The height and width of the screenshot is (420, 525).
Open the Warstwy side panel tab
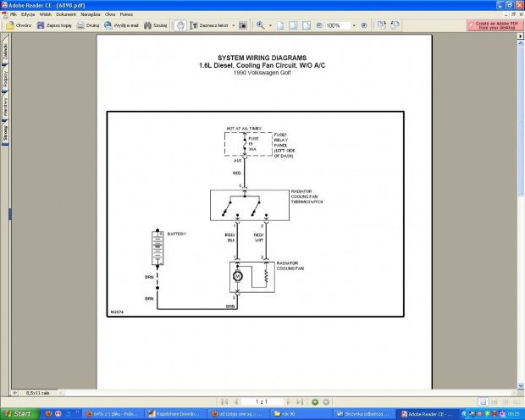tap(5, 108)
